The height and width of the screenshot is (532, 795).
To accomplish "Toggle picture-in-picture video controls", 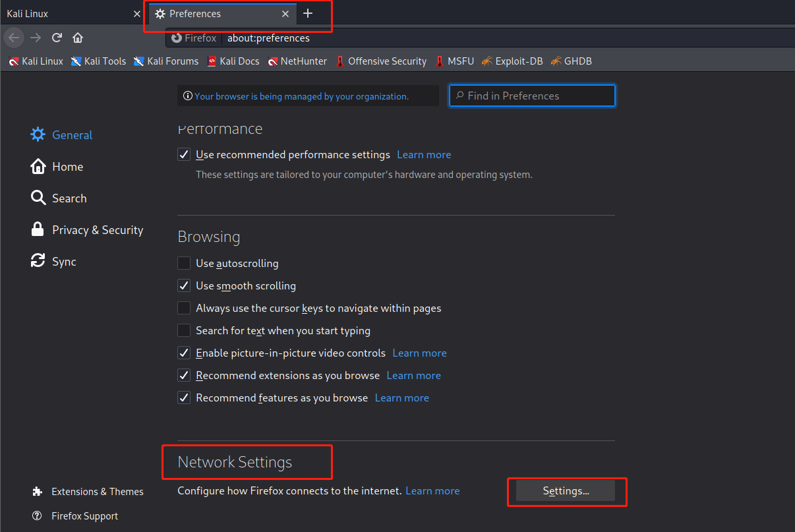I will pos(184,353).
